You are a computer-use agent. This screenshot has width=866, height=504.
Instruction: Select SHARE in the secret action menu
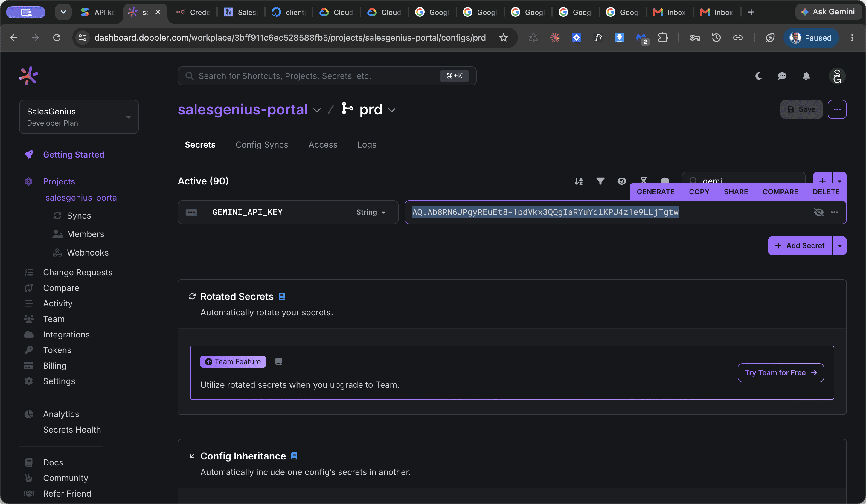tap(736, 192)
